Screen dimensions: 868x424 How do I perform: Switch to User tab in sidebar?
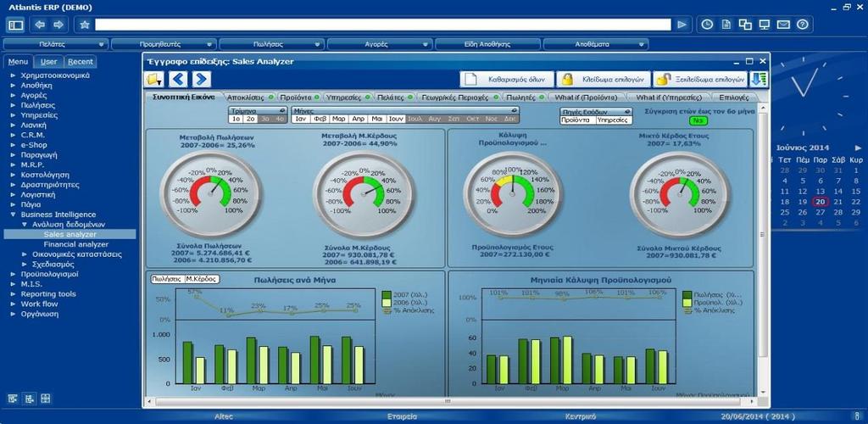(x=48, y=61)
